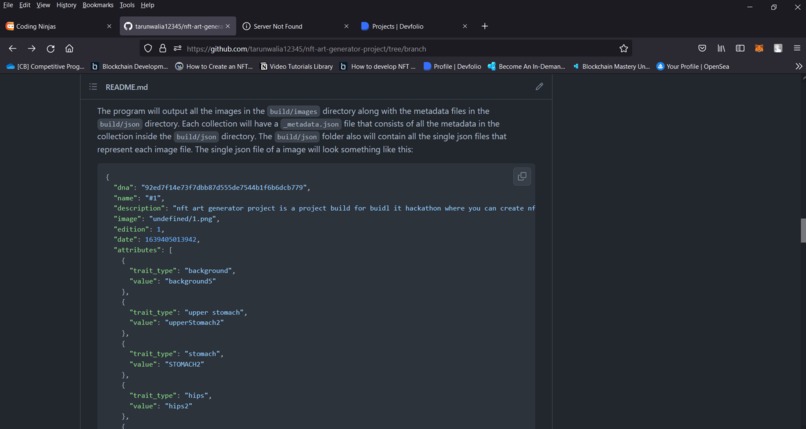Click the README.md file header label

click(x=126, y=87)
